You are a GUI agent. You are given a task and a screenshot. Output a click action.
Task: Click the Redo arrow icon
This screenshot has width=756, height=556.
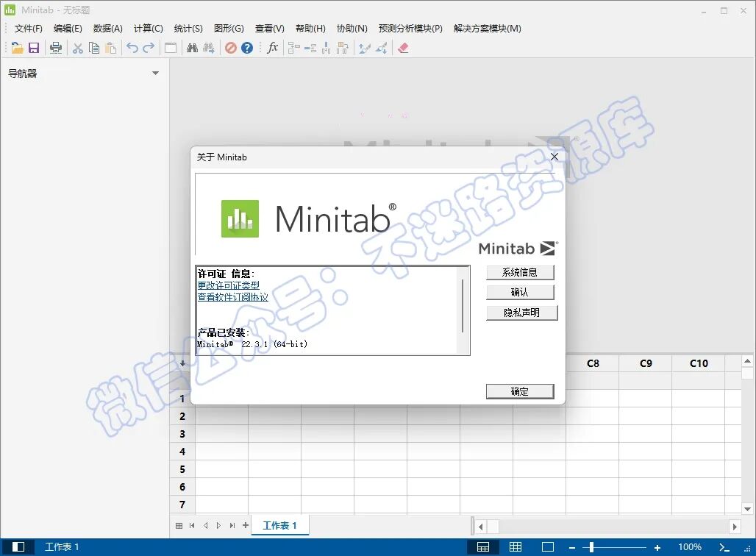click(149, 47)
